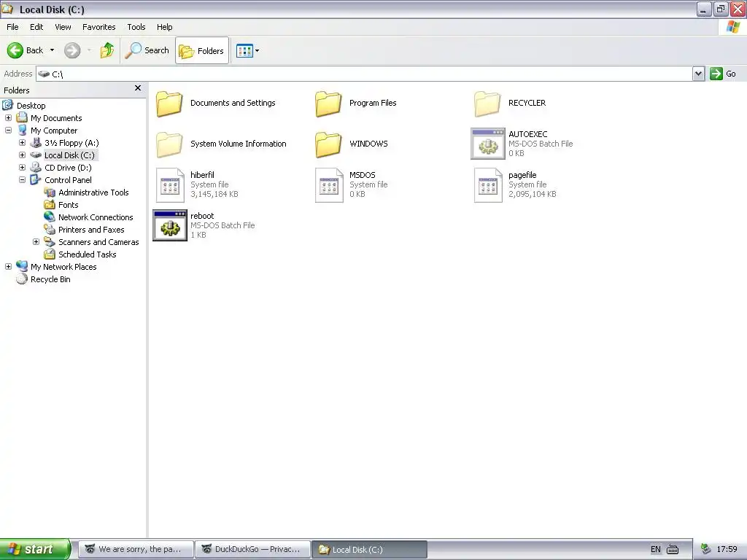Select Recycle Bin in the tree
This screenshot has height=560, width=747.
coord(50,279)
